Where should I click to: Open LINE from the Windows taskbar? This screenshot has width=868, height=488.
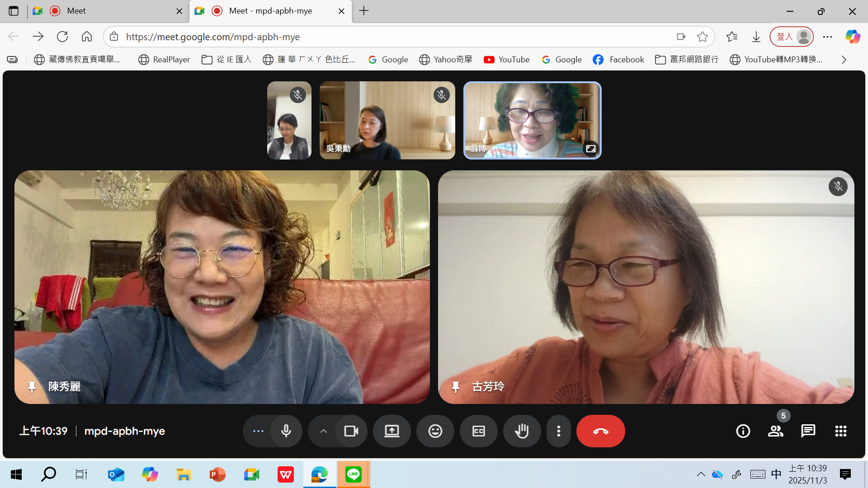click(x=353, y=474)
